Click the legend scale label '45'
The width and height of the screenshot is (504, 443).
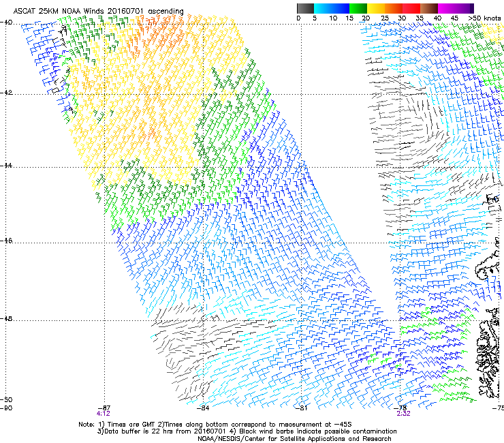454,18
